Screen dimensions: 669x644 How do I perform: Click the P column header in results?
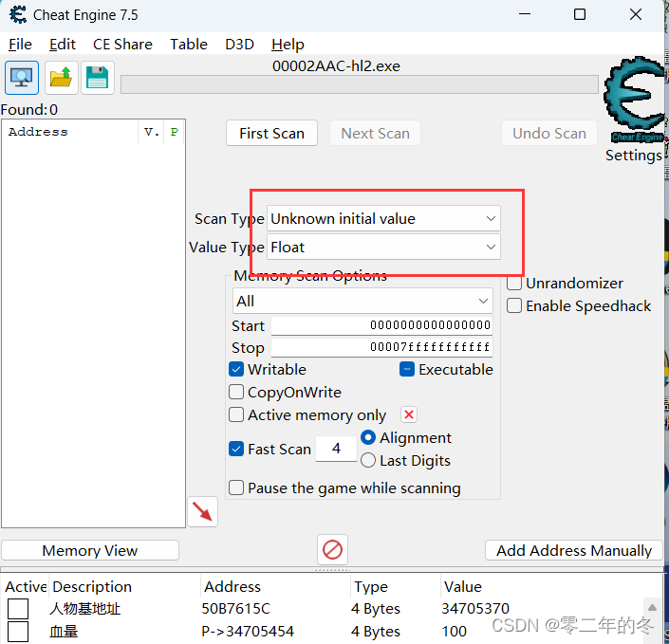[x=174, y=132]
